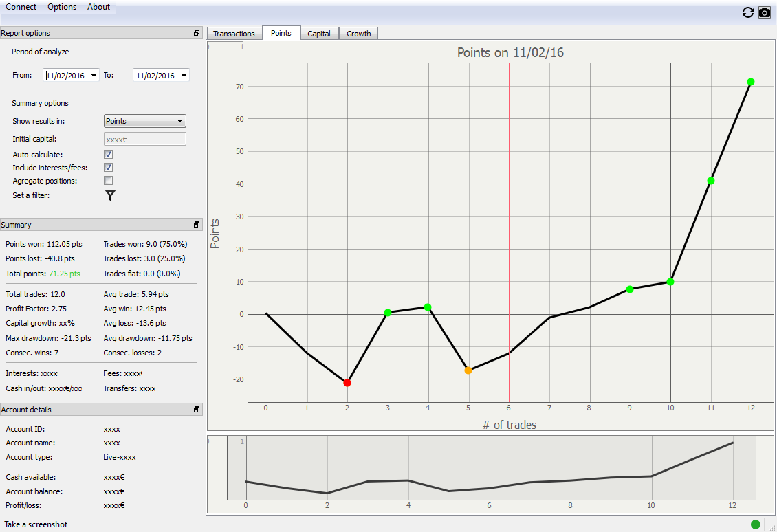This screenshot has width=777, height=532.
Task: Click Consec. wins 7 text
Action: coord(32,352)
